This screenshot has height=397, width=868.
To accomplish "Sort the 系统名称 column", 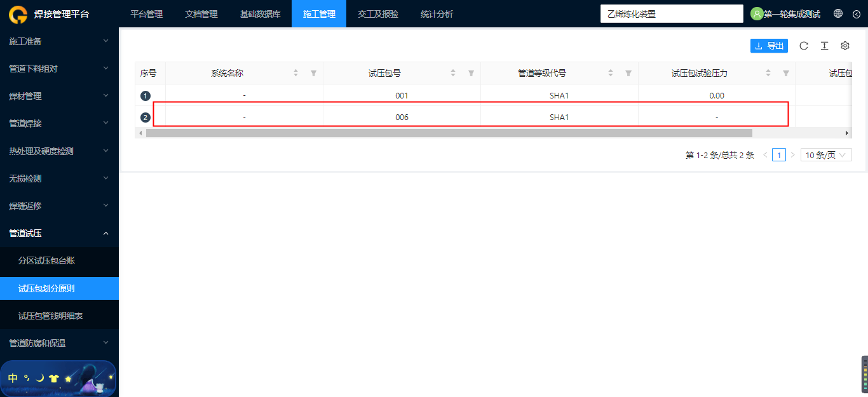I will pyautogui.click(x=295, y=73).
